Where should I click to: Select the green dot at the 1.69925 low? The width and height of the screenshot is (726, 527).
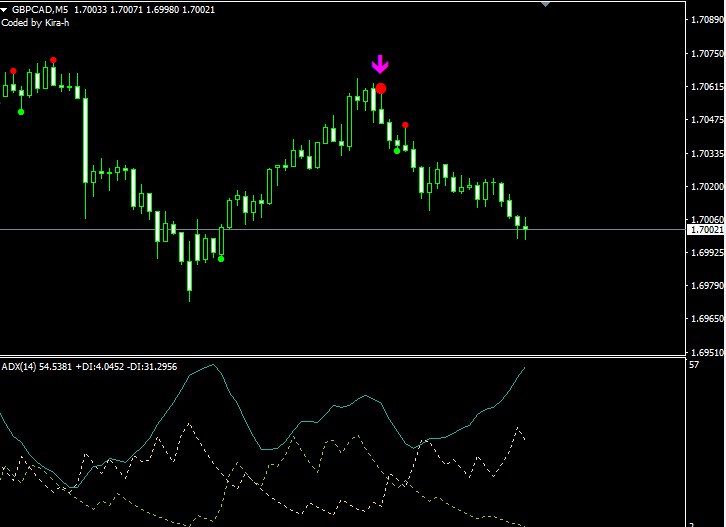click(x=221, y=259)
